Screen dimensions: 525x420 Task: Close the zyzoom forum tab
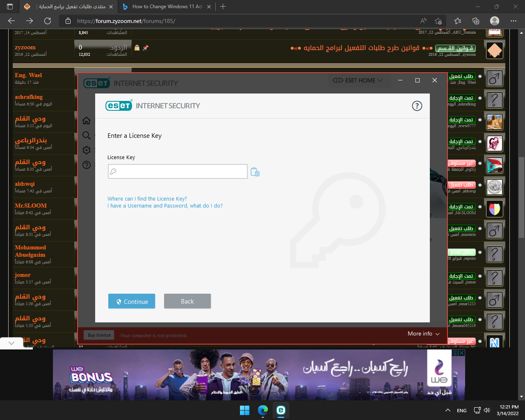click(111, 7)
